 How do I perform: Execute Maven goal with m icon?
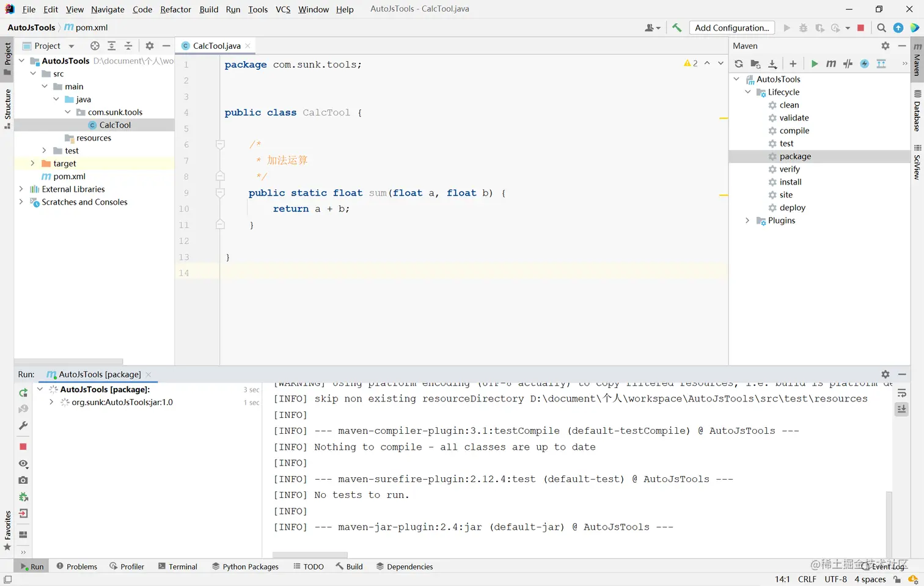[831, 64]
